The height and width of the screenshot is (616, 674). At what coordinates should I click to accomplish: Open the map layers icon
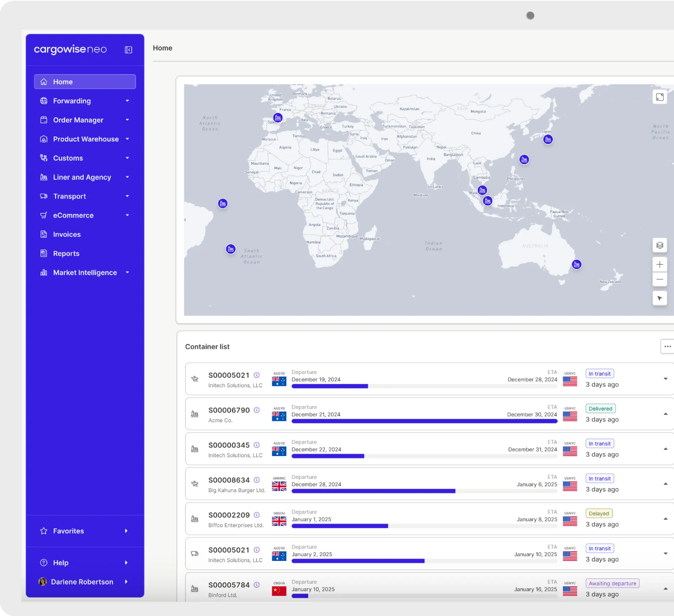(659, 245)
